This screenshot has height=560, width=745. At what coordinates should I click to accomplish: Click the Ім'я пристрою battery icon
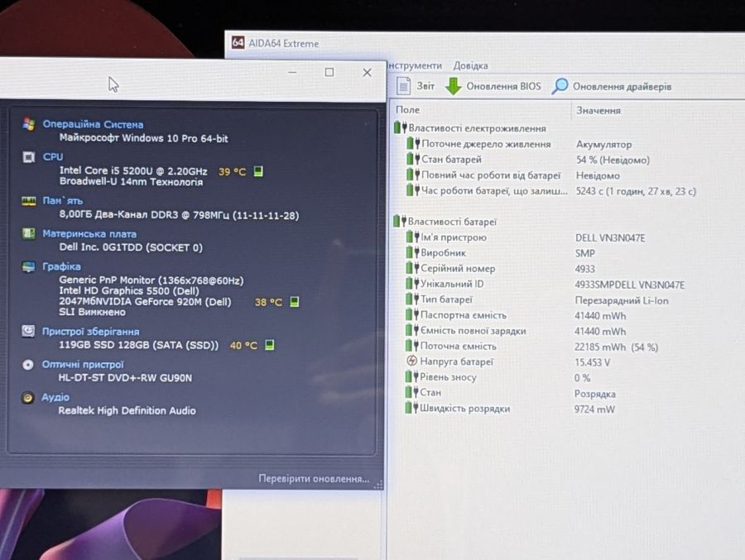click(412, 237)
